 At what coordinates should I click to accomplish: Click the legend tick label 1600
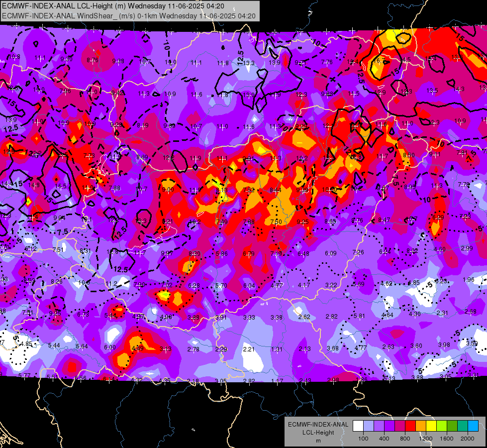pos(447,439)
